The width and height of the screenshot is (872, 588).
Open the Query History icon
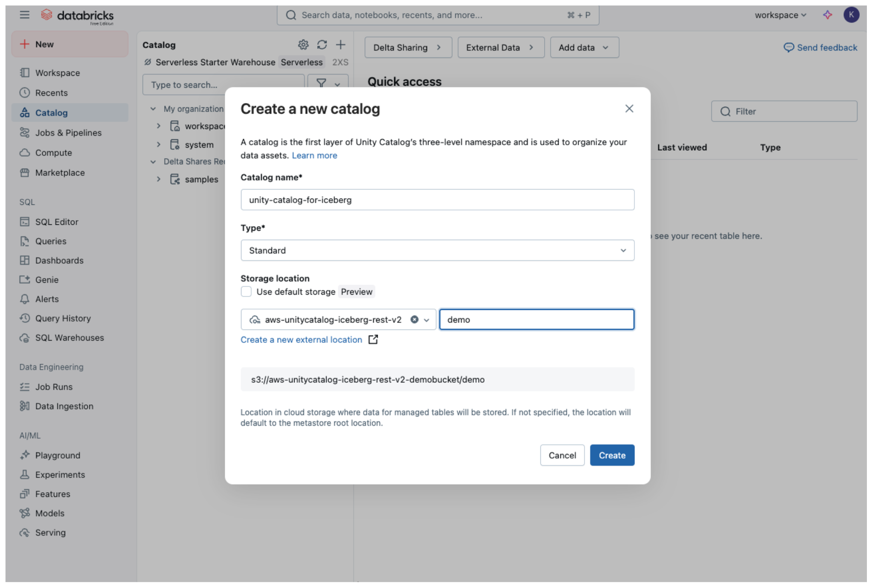pyautogui.click(x=25, y=318)
